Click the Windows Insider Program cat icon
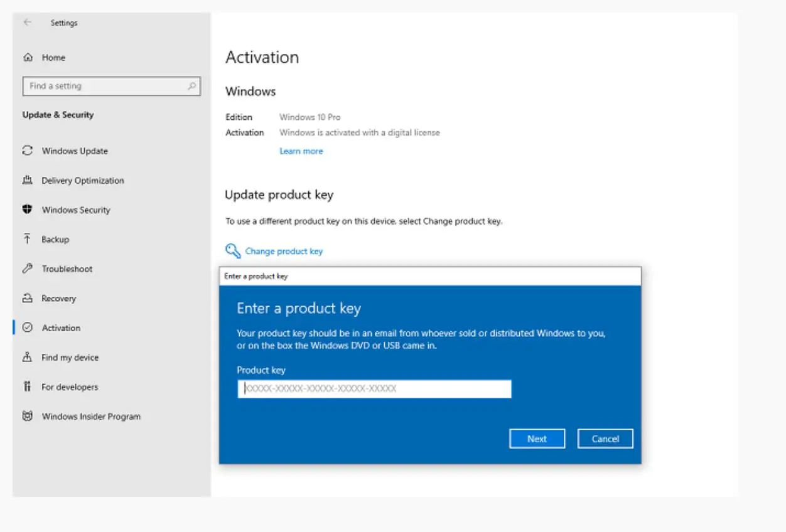This screenshot has width=786, height=532. click(28, 416)
